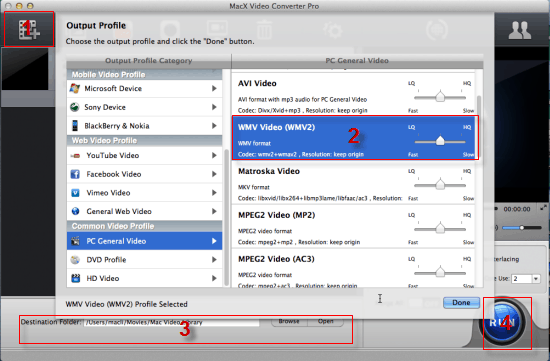Click the Destination Folder path field

(172, 322)
